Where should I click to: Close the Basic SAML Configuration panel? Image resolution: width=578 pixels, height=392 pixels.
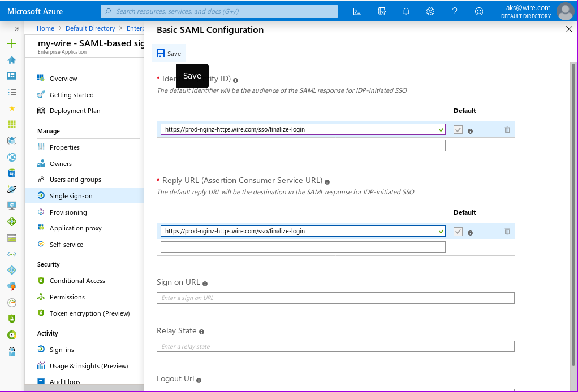(569, 29)
